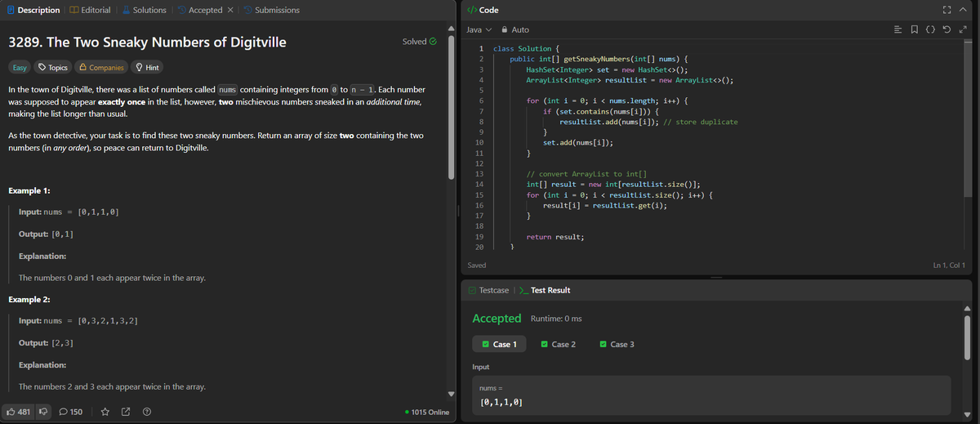
Task: Downvote the problem with thumbs-down icon
Action: point(43,412)
